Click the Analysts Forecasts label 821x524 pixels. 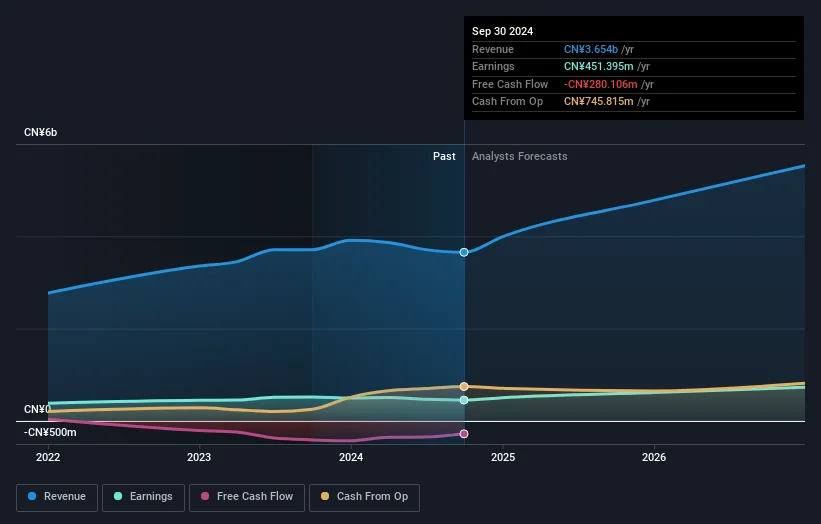[x=519, y=157]
